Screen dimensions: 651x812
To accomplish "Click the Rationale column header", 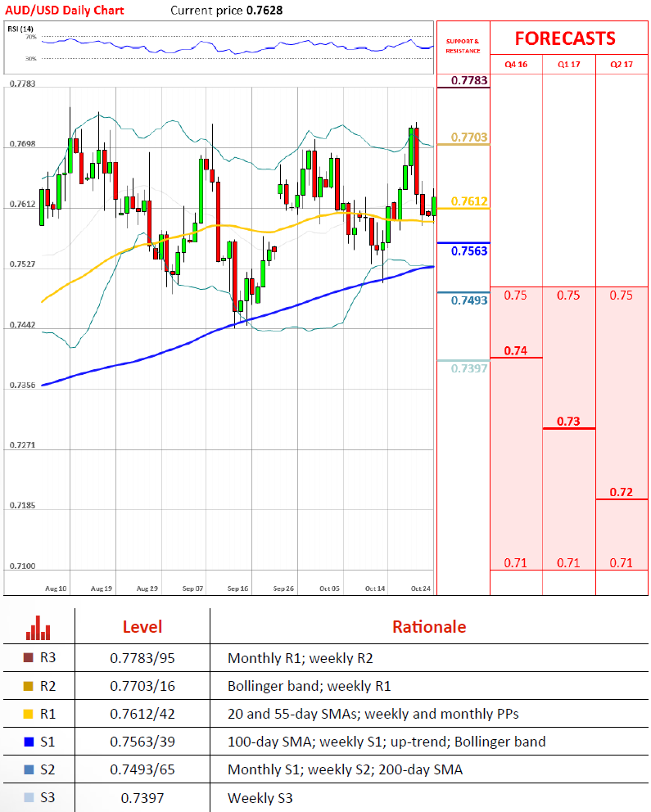I will [429, 627].
